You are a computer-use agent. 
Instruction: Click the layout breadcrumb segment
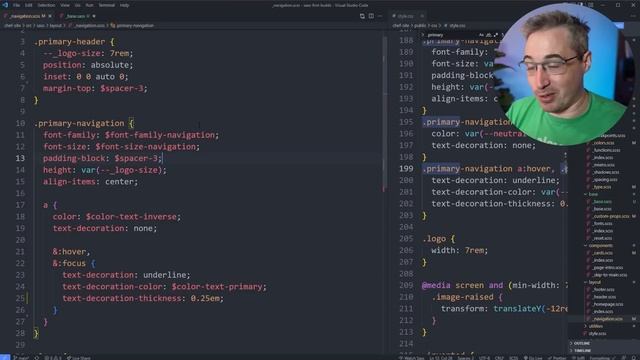click(x=56, y=25)
